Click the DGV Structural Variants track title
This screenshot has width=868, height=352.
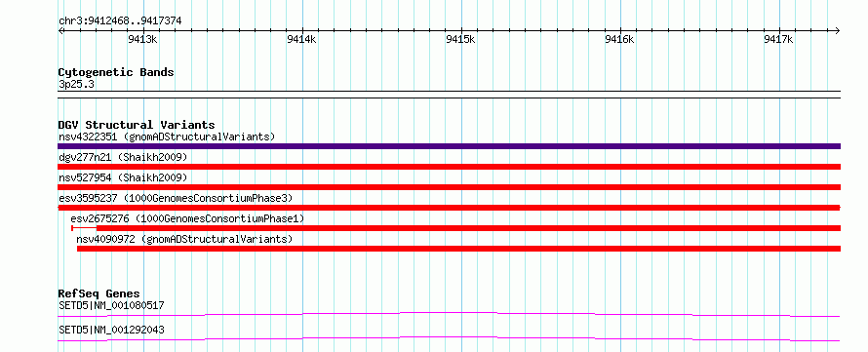pyautogui.click(x=137, y=125)
